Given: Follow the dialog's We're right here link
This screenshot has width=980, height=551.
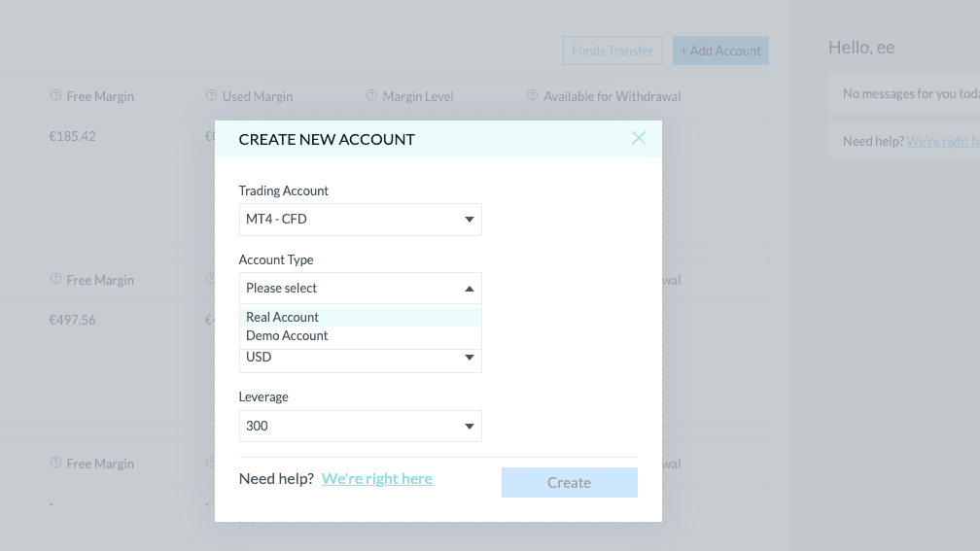Looking at the screenshot, I should pos(377,479).
